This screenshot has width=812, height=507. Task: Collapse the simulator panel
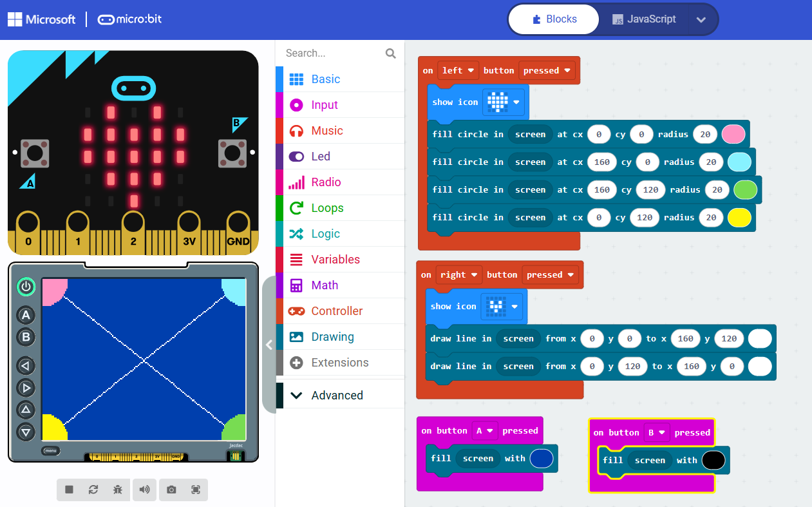tap(269, 345)
